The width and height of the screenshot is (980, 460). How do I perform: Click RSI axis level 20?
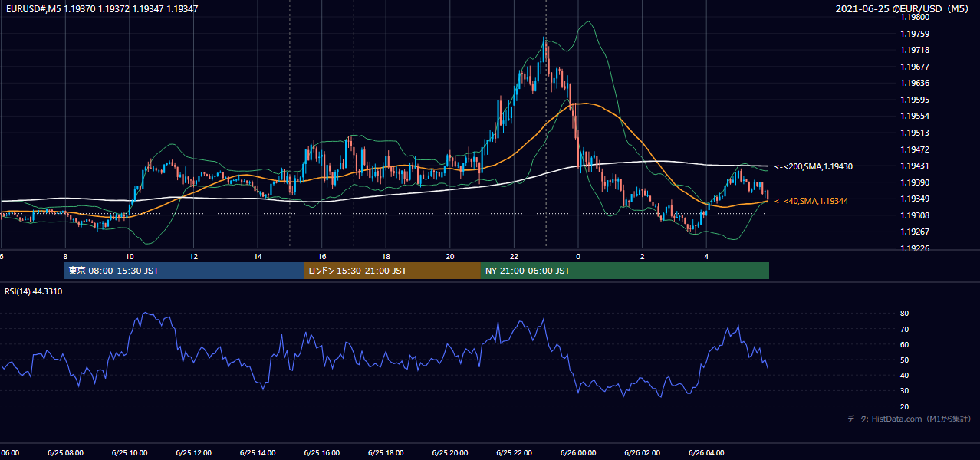pos(905,406)
